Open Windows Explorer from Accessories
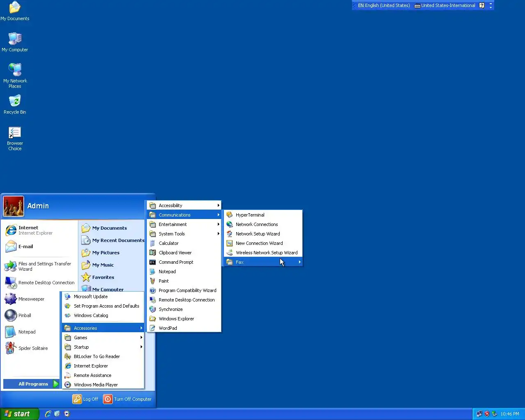 coord(184,319)
